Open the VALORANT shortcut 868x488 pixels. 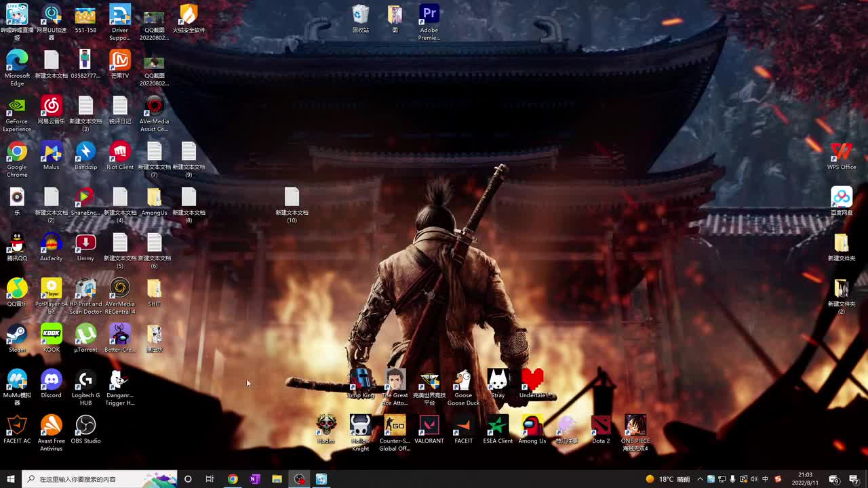pyautogui.click(x=429, y=429)
